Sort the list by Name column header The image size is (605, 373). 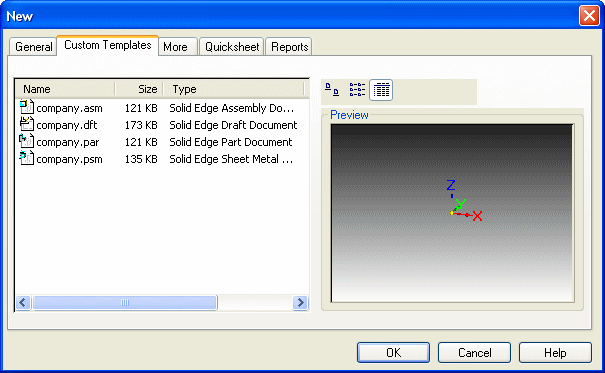coord(65,89)
